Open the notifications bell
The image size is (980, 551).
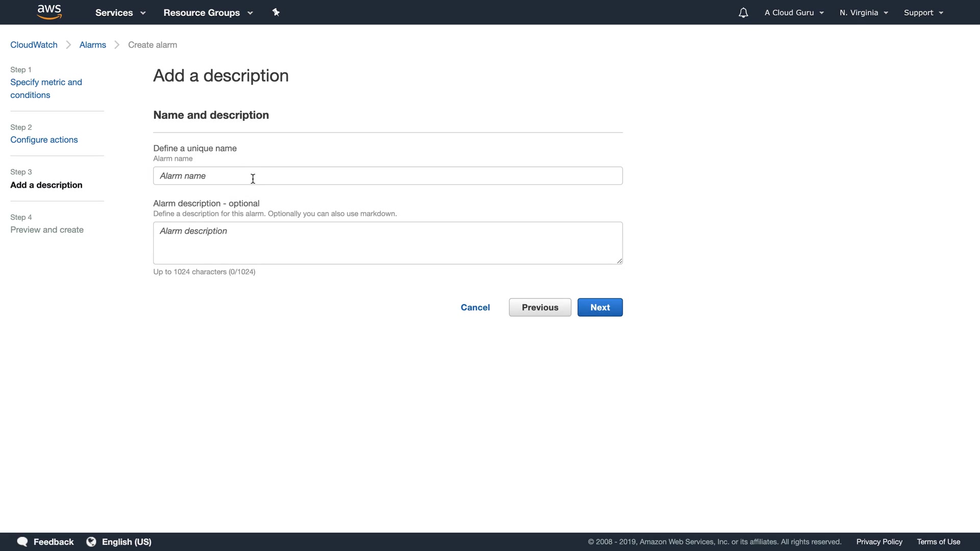[743, 13]
